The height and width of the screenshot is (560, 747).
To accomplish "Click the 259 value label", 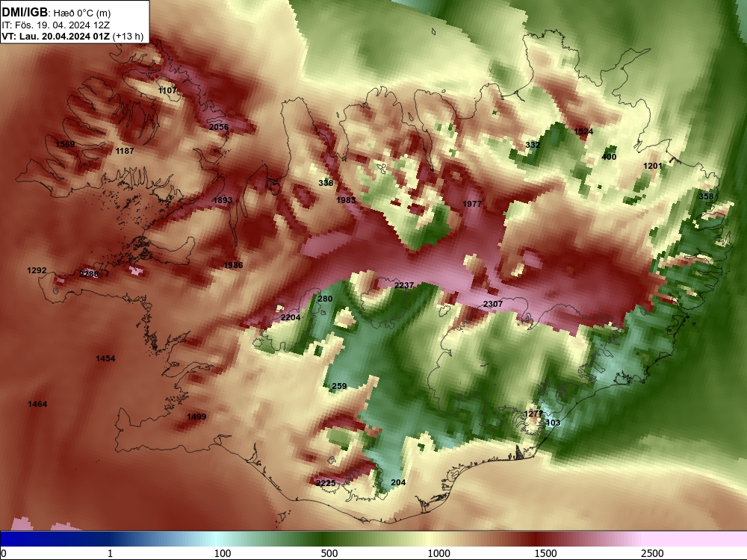I will (x=339, y=386).
